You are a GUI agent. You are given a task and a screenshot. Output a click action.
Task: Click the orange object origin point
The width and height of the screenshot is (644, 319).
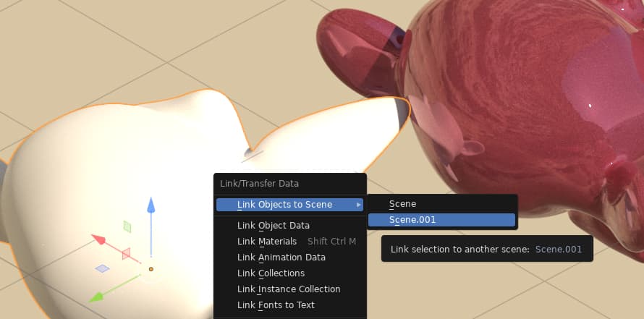(x=151, y=269)
